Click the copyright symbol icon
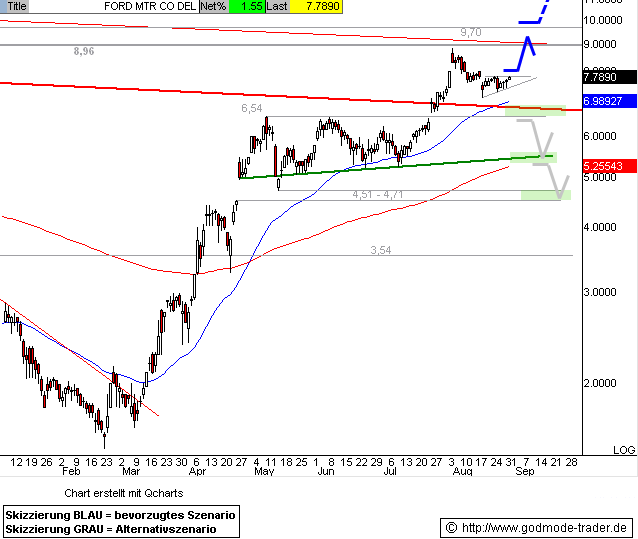638x539 pixels. pos(451,527)
